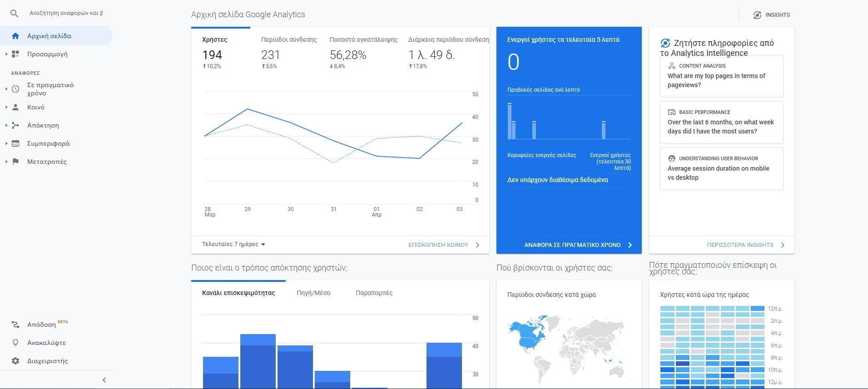Click the Περίοδοι σύνδεσης κατά χώρα title
Screen dimensions: 868x389
point(551,295)
